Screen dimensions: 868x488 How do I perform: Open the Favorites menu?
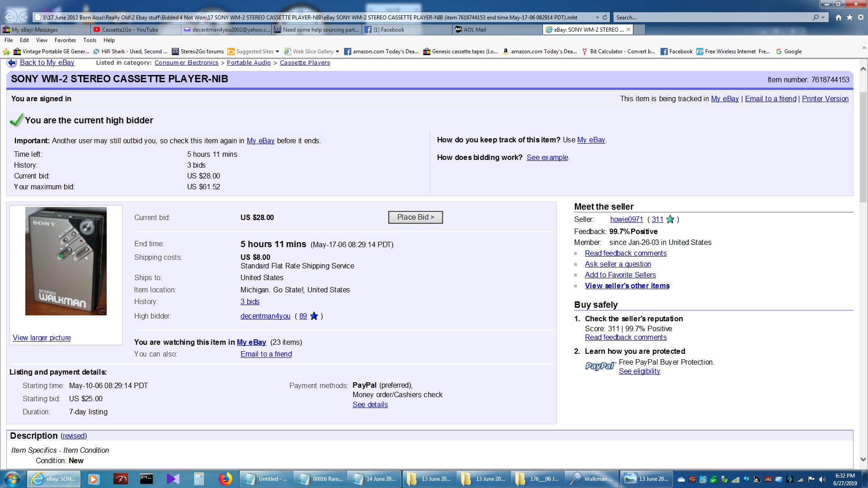pyautogui.click(x=65, y=40)
